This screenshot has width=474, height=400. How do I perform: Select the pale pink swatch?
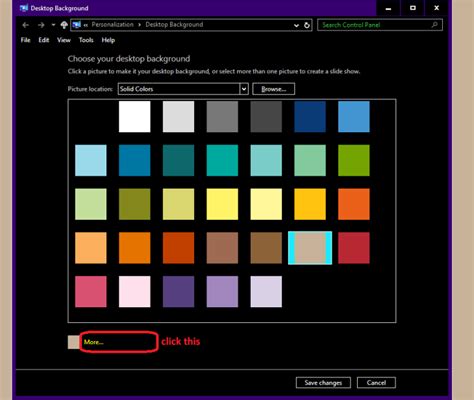tap(134, 292)
